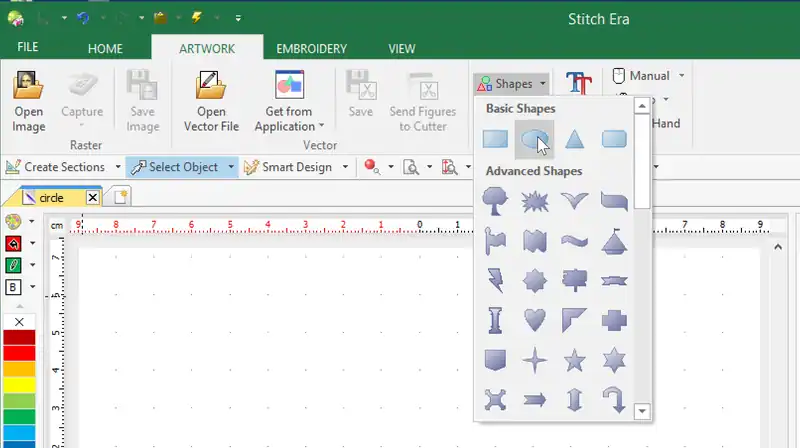
Task: Pick the five-pointed star shape
Action: coord(574,359)
